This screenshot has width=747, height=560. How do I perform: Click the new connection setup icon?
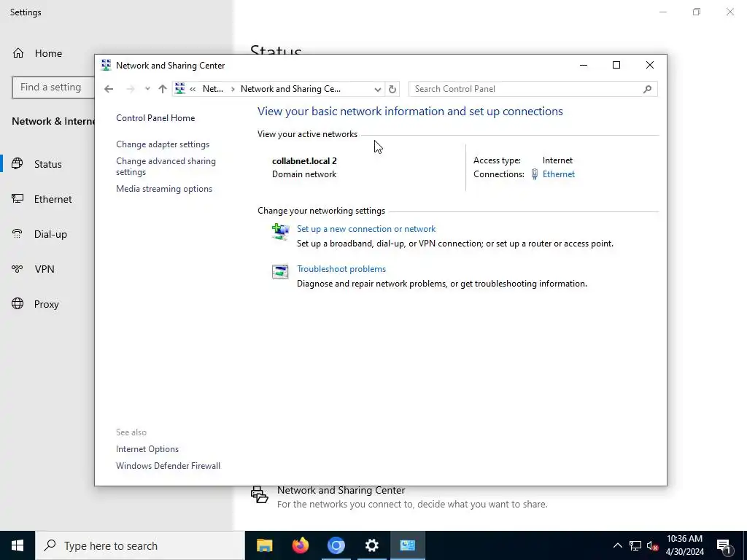point(280,232)
